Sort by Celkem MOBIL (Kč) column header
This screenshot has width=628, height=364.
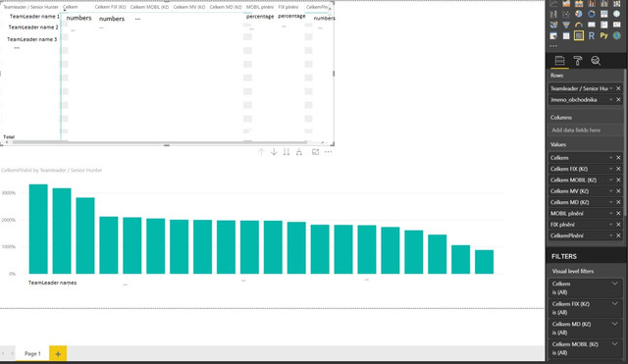coord(149,7)
